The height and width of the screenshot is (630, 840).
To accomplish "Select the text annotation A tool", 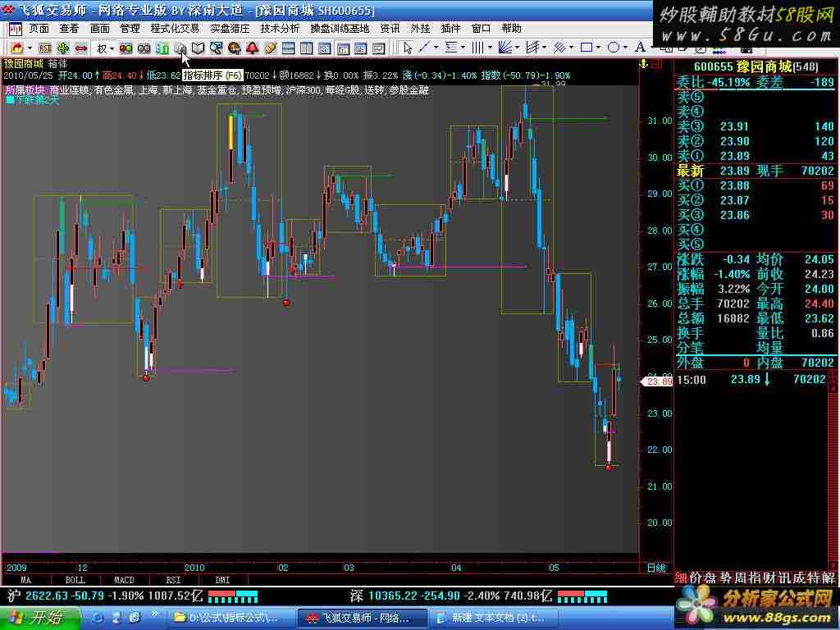I will [x=640, y=48].
